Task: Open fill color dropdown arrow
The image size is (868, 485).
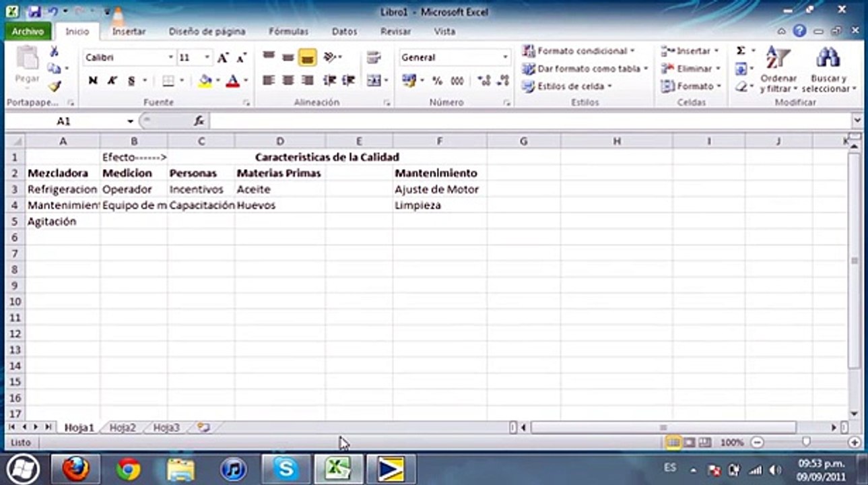Action: (x=218, y=81)
